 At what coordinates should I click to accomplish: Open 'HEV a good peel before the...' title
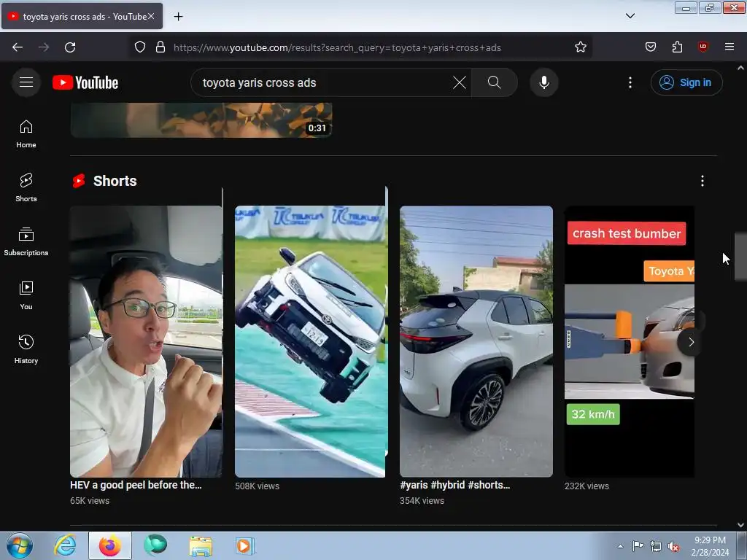[136, 485]
